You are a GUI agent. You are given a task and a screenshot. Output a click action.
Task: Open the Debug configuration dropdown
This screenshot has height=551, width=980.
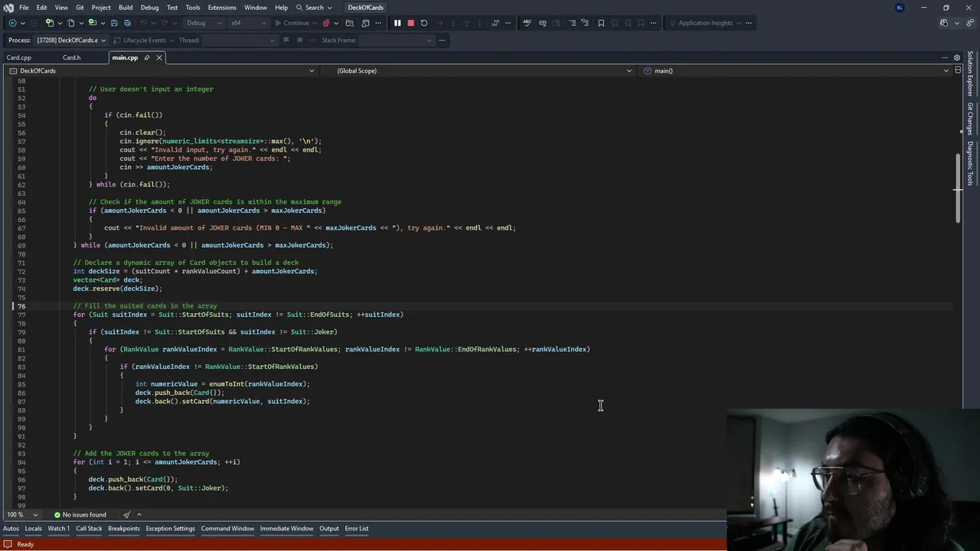(x=204, y=23)
